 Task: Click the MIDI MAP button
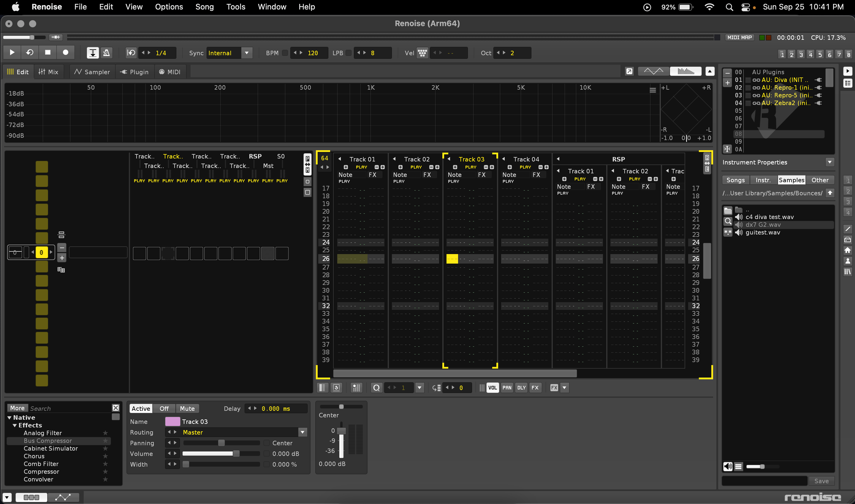click(x=740, y=37)
